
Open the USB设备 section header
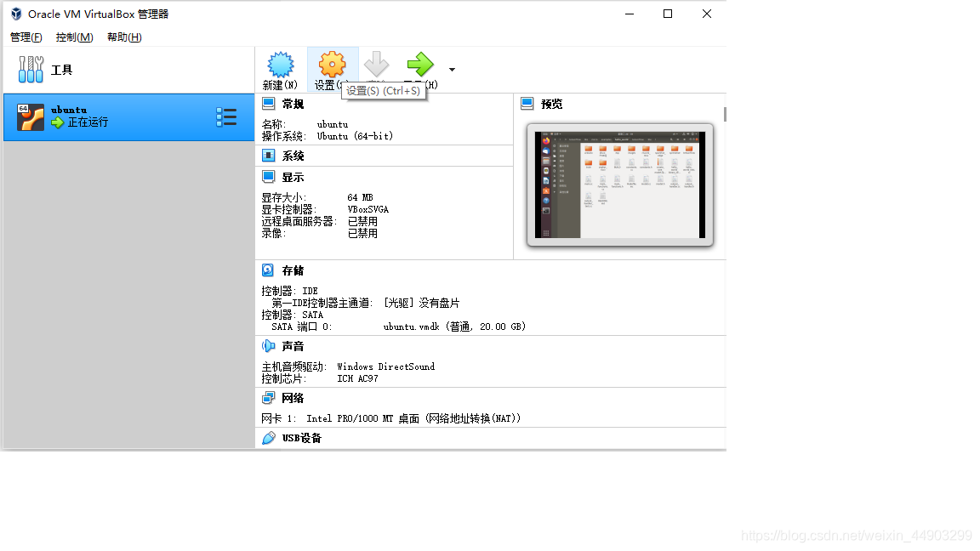point(301,438)
